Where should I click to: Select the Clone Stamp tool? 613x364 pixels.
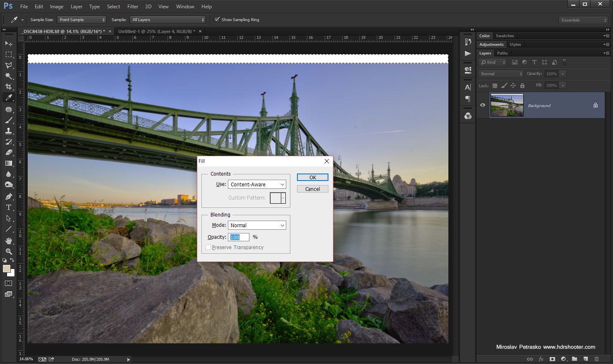(9, 131)
